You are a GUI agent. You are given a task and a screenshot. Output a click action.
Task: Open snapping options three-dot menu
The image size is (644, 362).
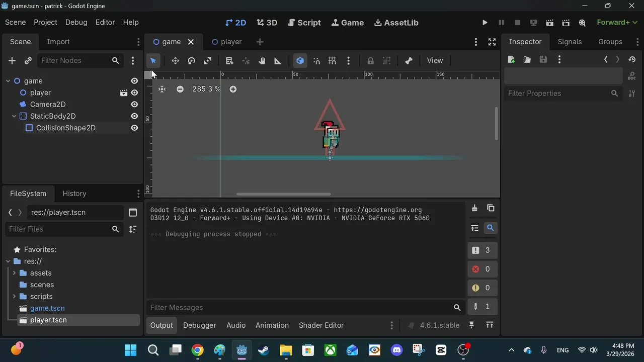pyautogui.click(x=348, y=61)
